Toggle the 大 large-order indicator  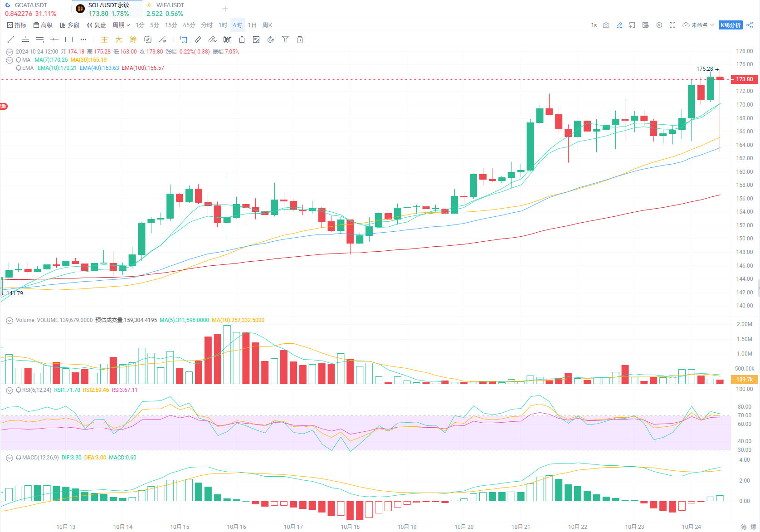click(119, 39)
